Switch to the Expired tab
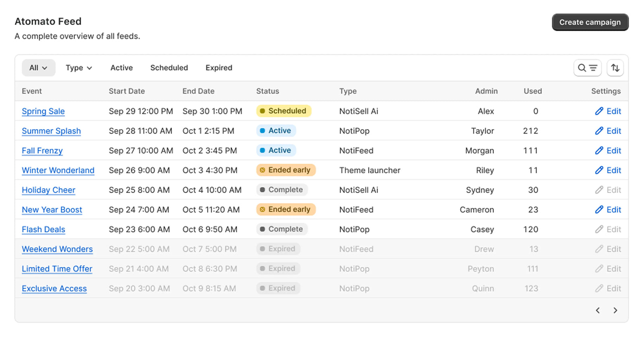The image size is (644, 339). pyautogui.click(x=219, y=68)
